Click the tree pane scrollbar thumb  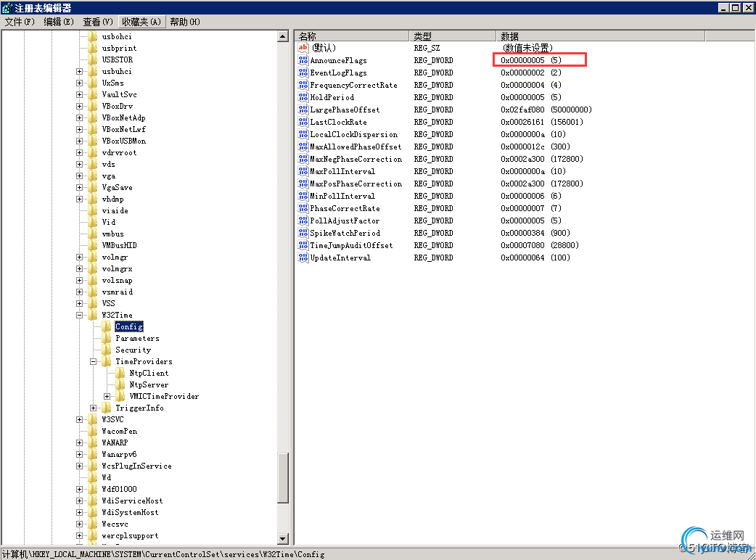283,477
